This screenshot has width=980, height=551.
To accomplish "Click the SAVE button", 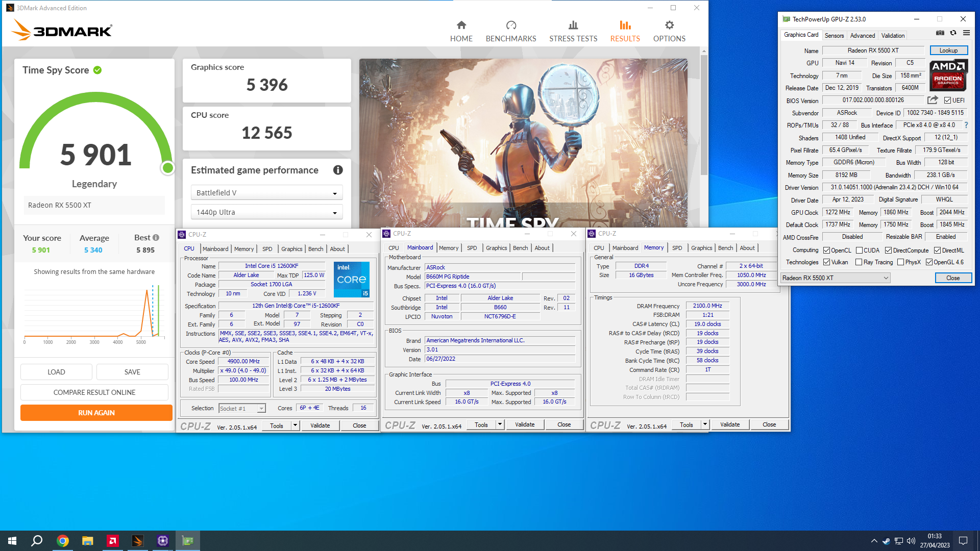I will (x=132, y=372).
